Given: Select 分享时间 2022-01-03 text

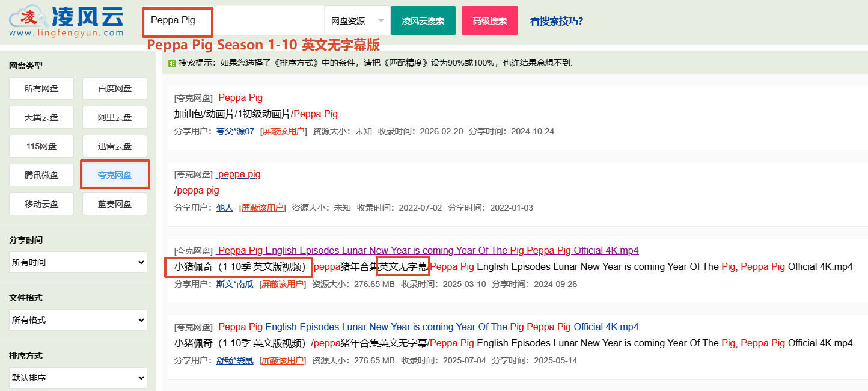Looking at the screenshot, I should pos(490,208).
